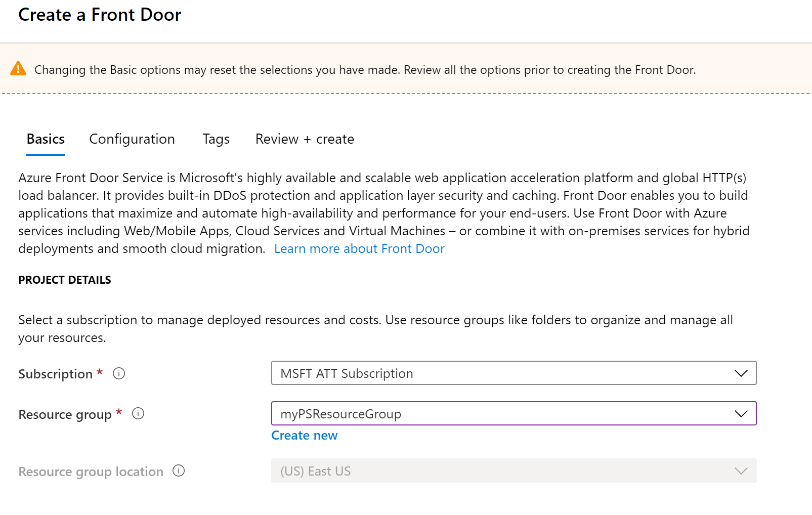This screenshot has width=812, height=515.
Task: Open the Resource group location info tooltip icon
Action: click(x=179, y=471)
